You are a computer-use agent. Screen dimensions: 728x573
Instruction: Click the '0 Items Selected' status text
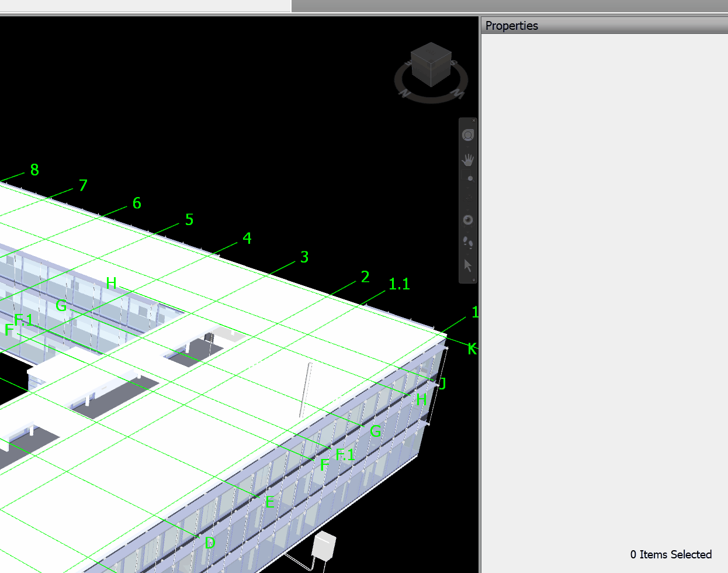click(x=671, y=554)
